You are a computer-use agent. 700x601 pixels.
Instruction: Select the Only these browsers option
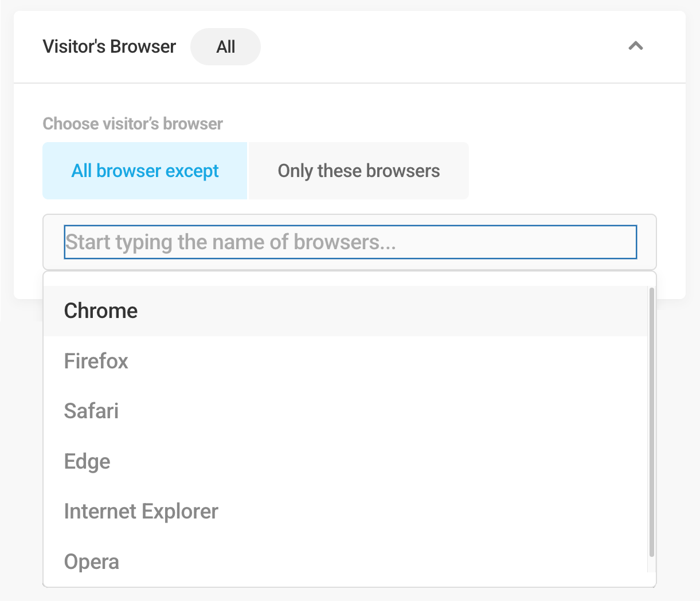point(359,171)
